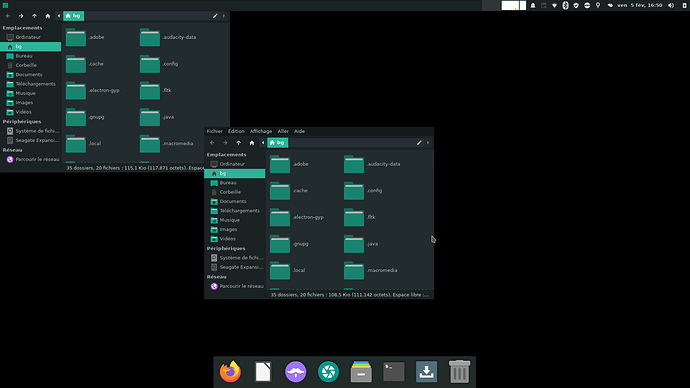This screenshot has width=690, height=388.
Task: Open Musique in top-left window sidebar
Action: pyautogui.click(x=31, y=93)
